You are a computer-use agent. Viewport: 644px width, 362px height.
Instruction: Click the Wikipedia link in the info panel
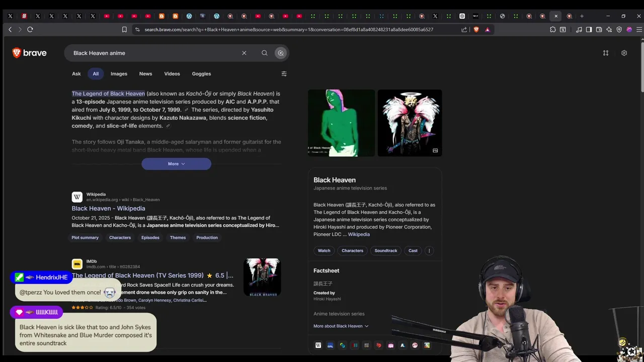pos(359,234)
